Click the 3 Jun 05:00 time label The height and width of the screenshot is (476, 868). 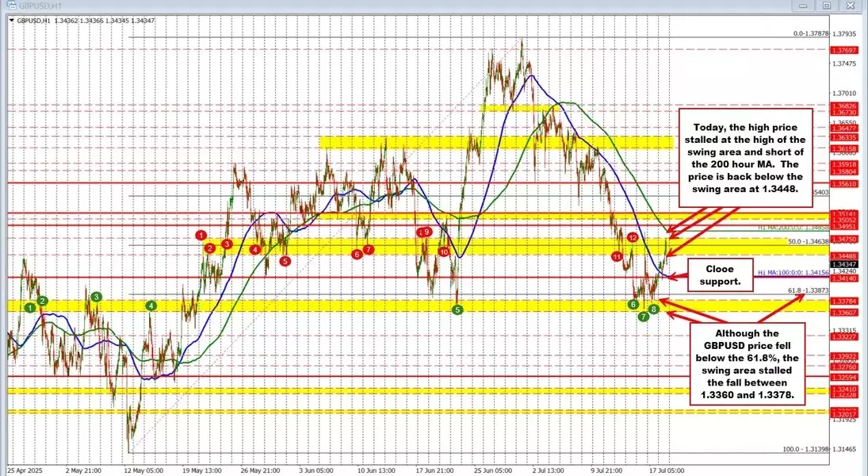pos(316,470)
